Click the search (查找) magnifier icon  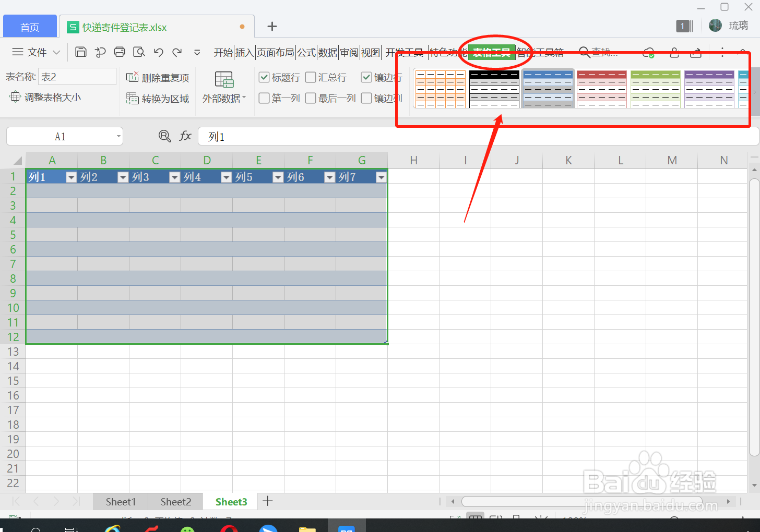[585, 52]
